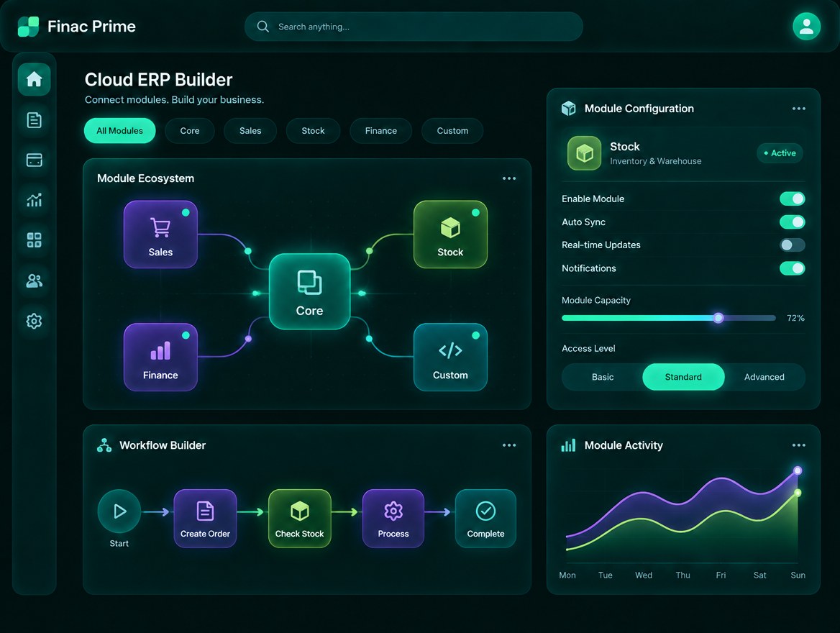This screenshot has height=633, width=840.
Task: Click the Cloud ERP Builder heading
Action: pyautogui.click(x=158, y=80)
